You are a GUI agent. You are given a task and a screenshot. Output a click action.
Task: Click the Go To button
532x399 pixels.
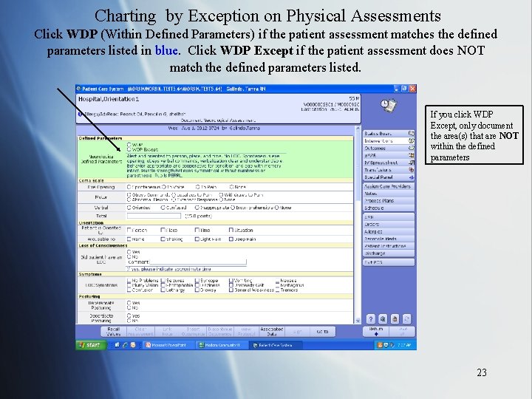point(322,332)
